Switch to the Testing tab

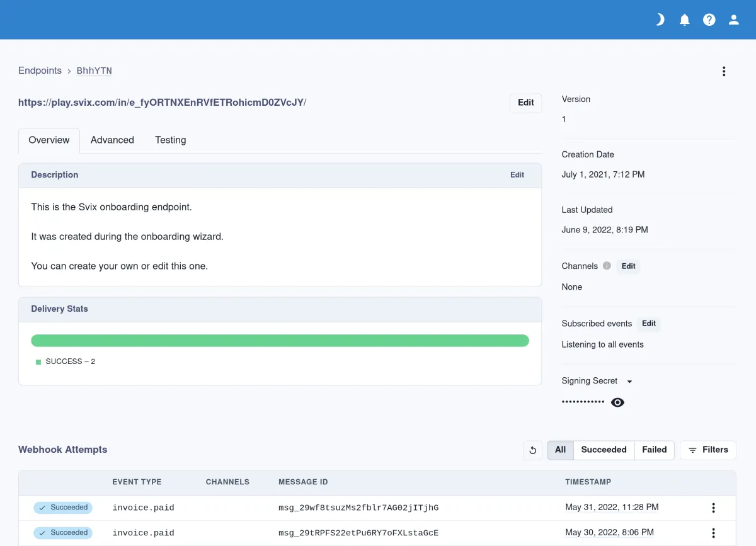coord(171,140)
